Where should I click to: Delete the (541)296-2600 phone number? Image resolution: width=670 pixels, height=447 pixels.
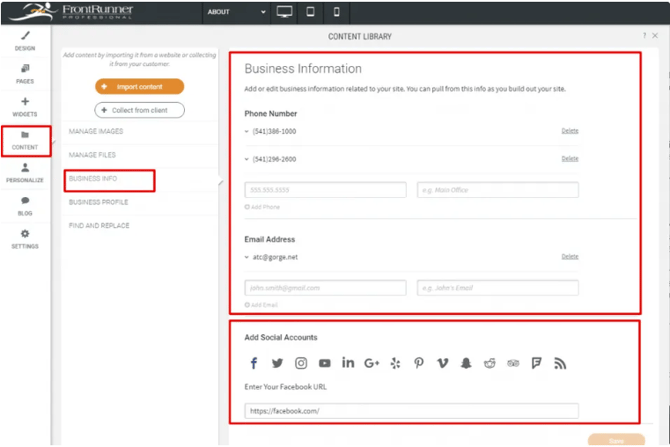pos(569,159)
